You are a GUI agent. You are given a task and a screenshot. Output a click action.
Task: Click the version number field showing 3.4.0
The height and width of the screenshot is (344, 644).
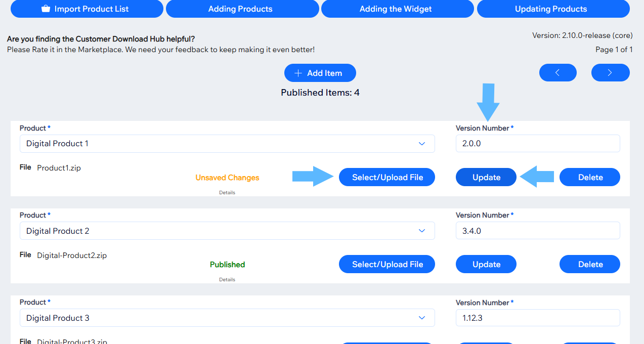537,231
